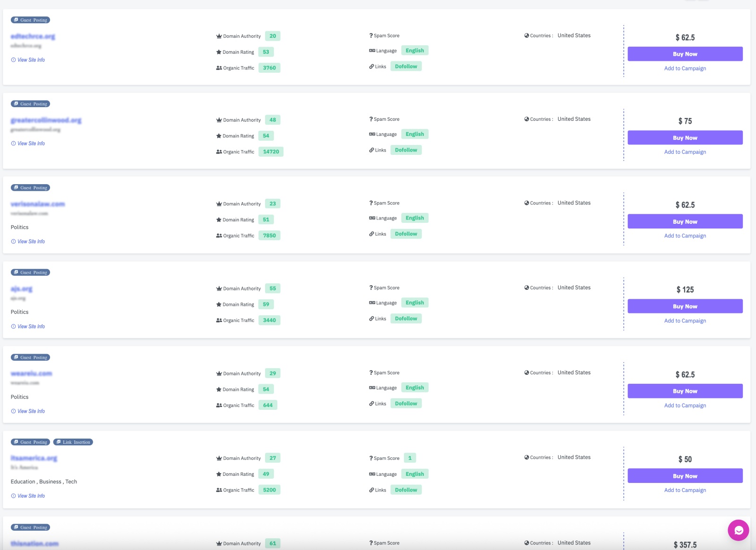Click the Organic Traffic people icon for 7850 row

point(219,236)
